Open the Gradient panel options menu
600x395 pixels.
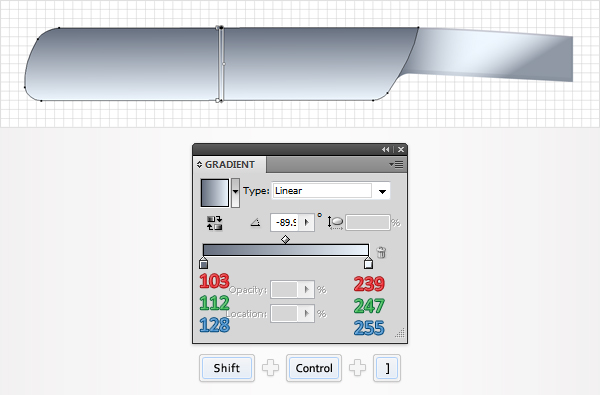396,165
